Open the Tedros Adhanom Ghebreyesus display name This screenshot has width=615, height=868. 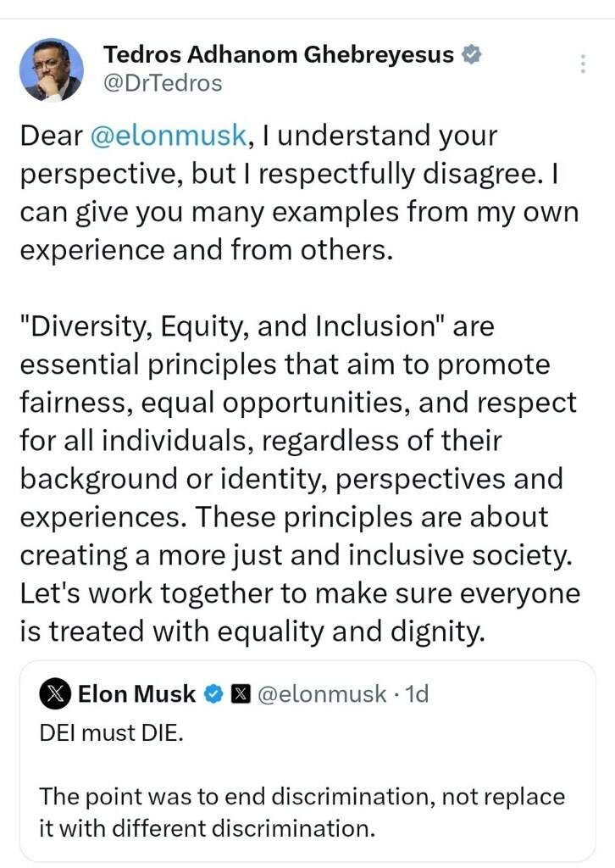[279, 55]
